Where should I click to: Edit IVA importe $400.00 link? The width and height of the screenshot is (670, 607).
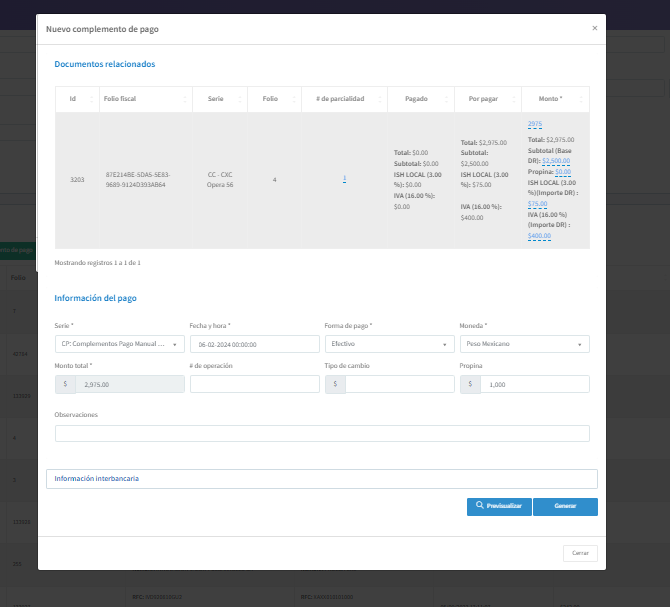click(x=539, y=236)
